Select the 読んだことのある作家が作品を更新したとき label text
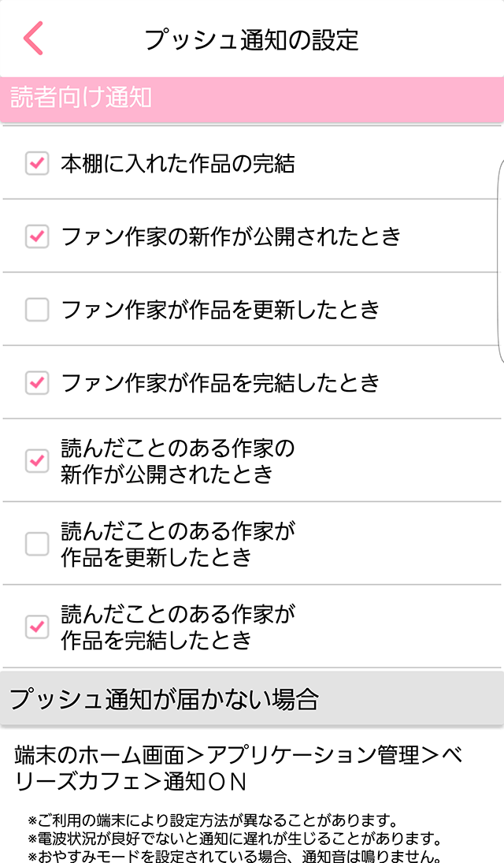 (x=178, y=544)
